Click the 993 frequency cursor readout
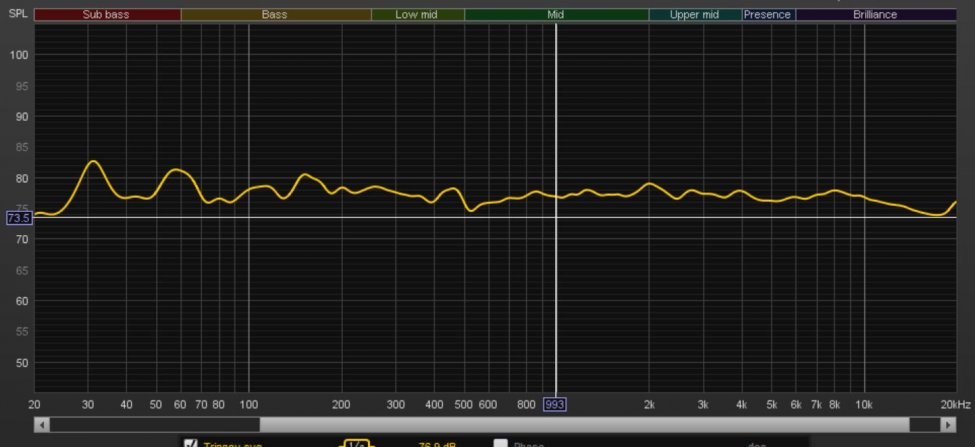Screen dimensions: 975x447 (555, 404)
